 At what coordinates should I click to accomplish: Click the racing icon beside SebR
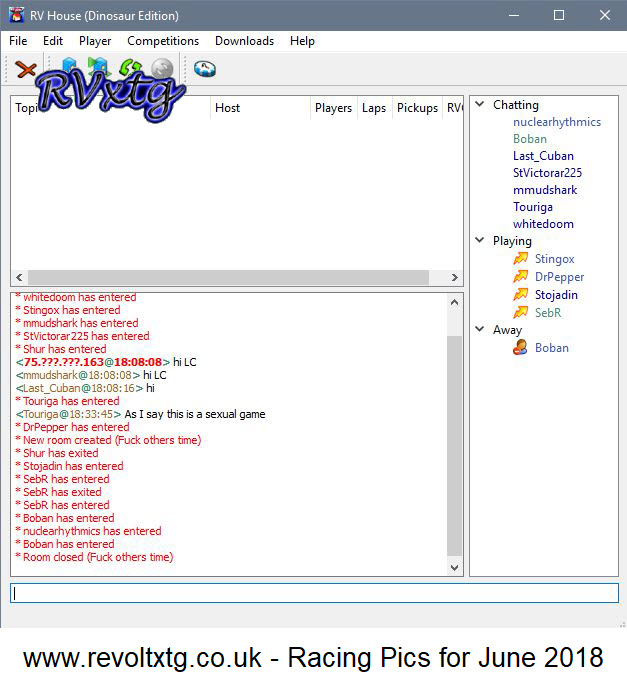521,312
